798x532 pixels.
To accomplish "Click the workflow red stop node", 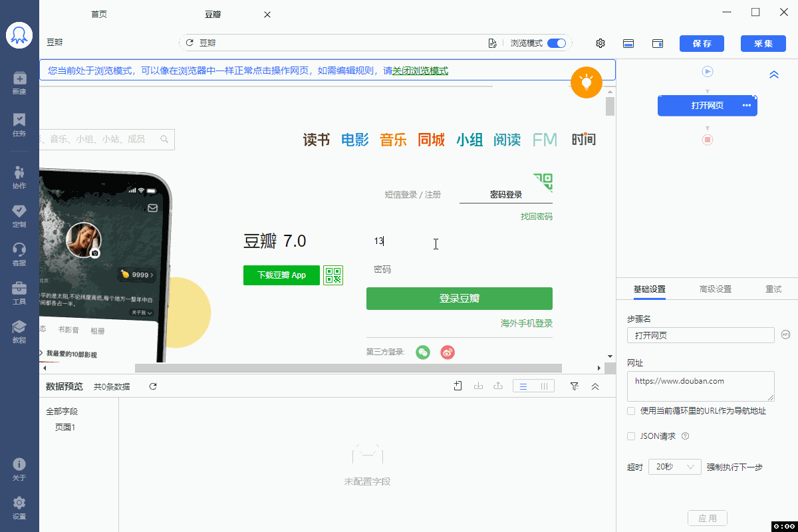I will [708, 140].
